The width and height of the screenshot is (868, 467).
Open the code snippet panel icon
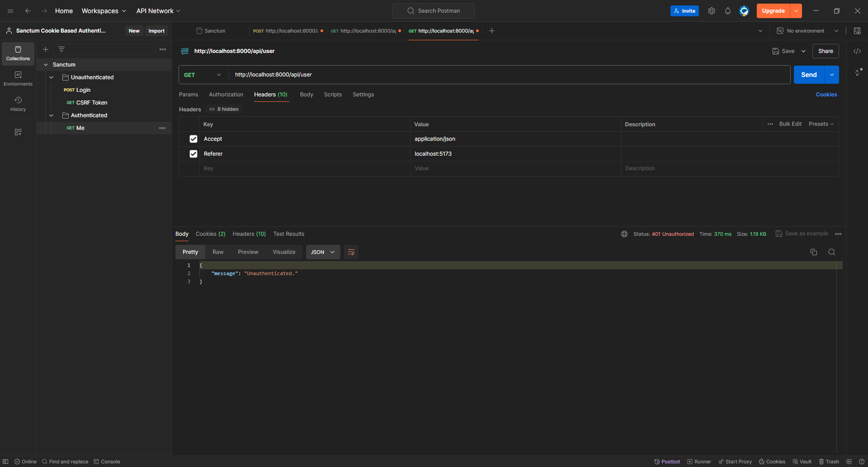click(857, 51)
